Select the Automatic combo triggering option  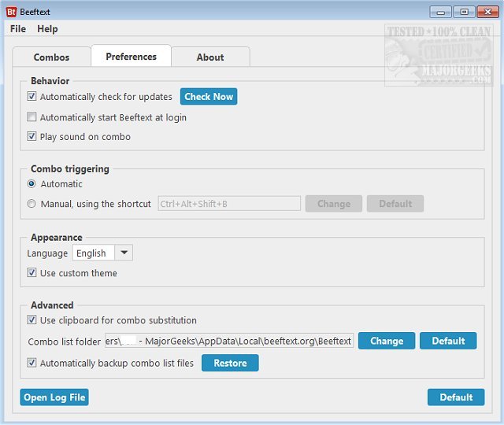(31, 183)
